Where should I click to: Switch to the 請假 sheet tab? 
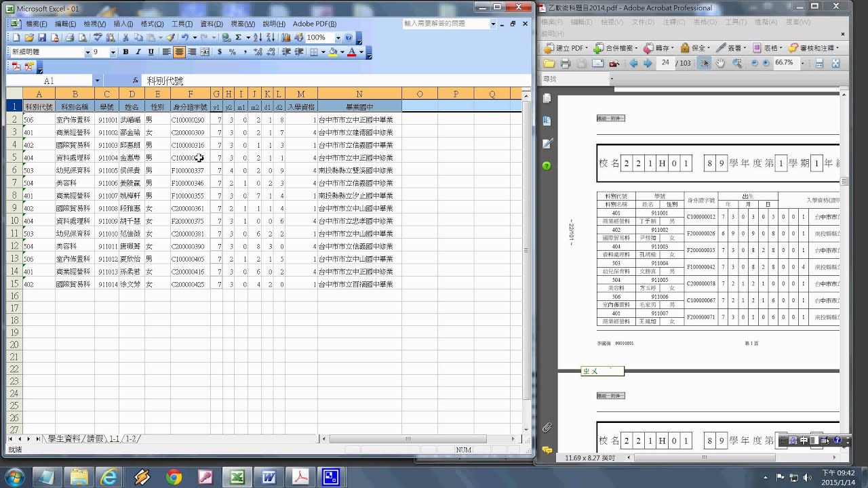pos(95,439)
